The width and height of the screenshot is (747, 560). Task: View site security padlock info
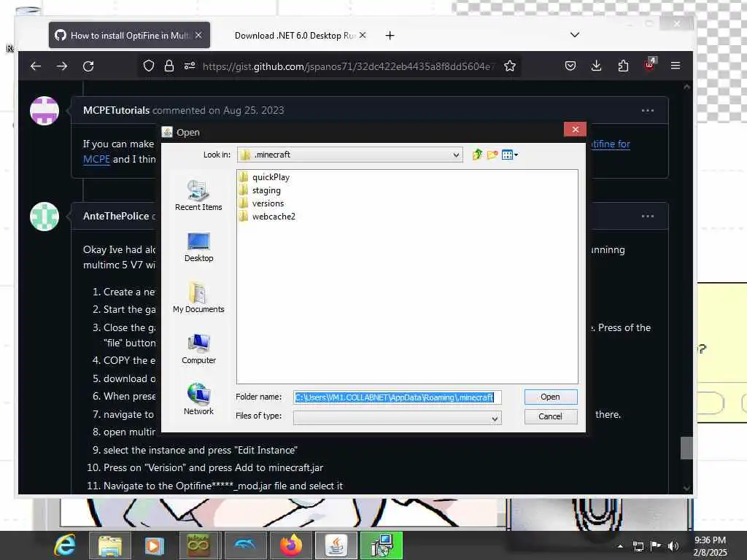(169, 66)
